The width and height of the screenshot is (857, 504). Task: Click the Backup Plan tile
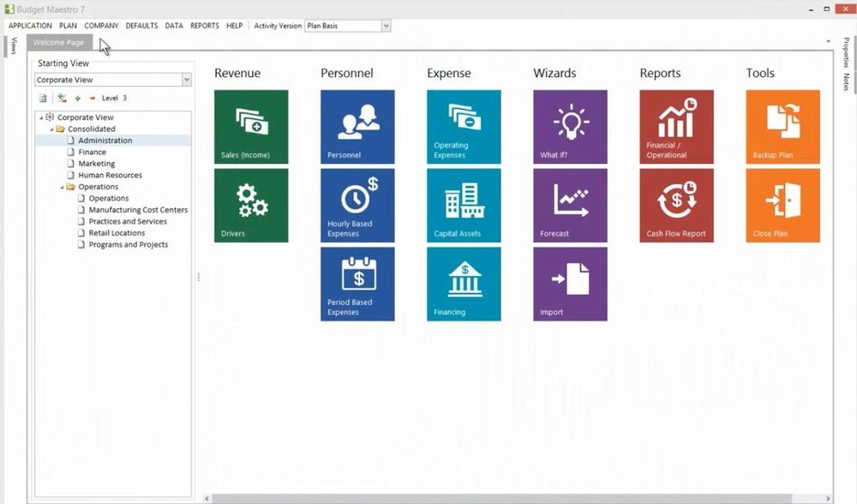coord(782,127)
